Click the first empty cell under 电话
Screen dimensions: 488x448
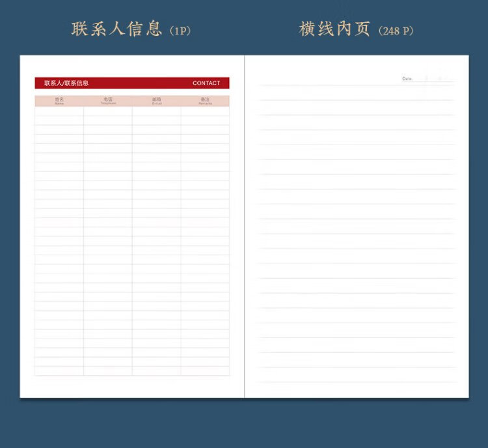click(108, 111)
